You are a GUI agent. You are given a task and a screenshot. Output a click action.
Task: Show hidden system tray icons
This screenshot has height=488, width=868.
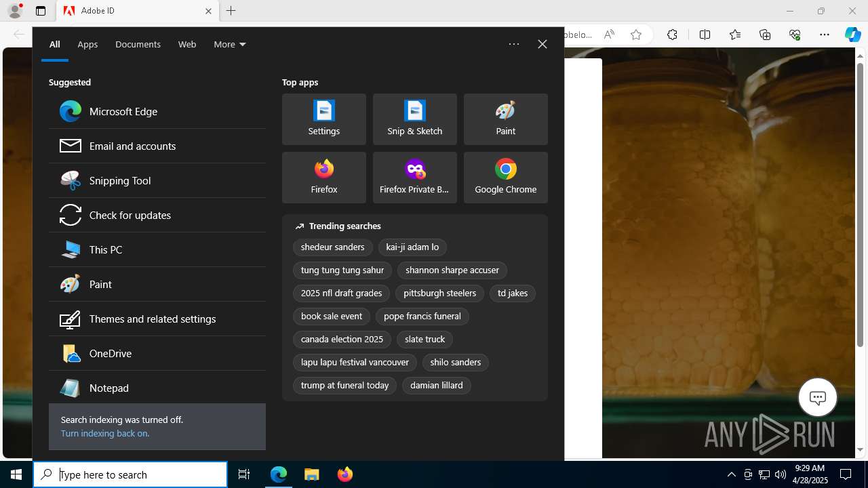click(x=731, y=474)
